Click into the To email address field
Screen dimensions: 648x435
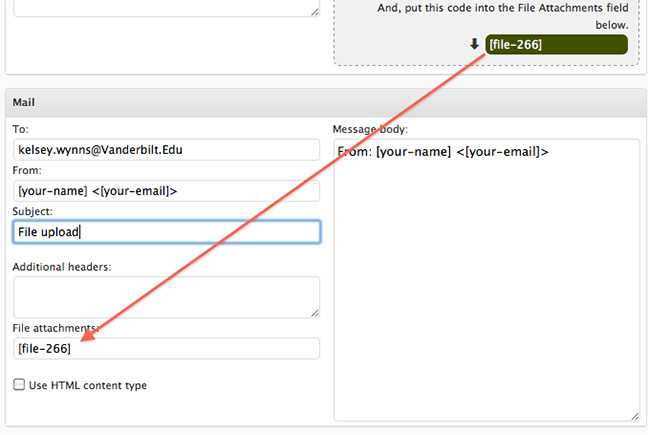pyautogui.click(x=166, y=149)
